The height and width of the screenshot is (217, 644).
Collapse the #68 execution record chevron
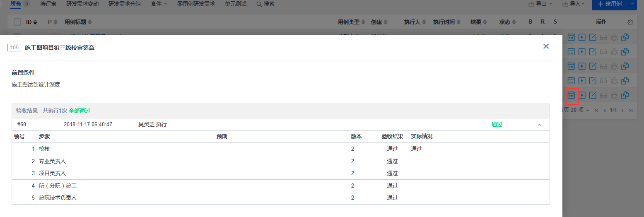pos(539,125)
